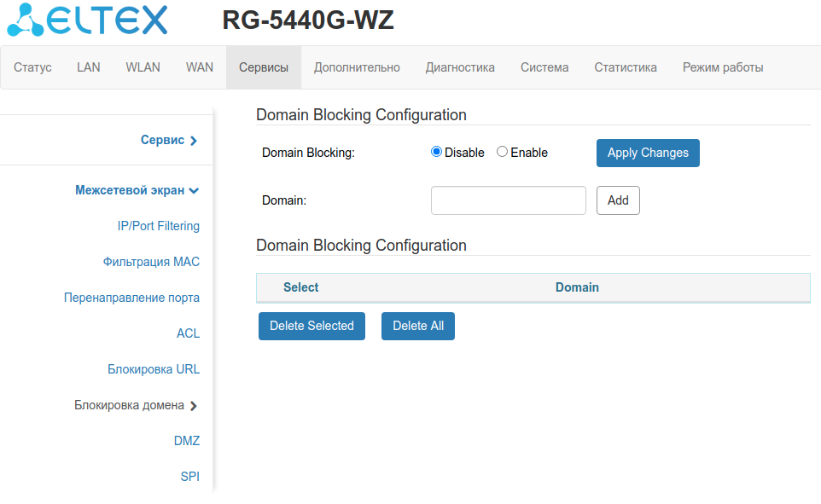Open the Фильтрация MAC sidebar link
The image size is (821, 504).
pos(151,262)
